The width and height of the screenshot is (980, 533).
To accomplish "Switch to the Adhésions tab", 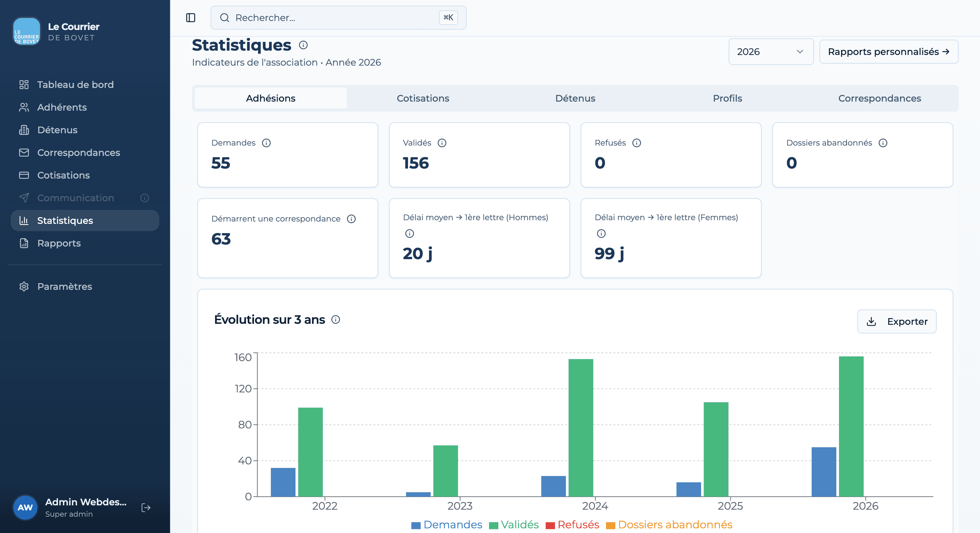I will pos(270,99).
